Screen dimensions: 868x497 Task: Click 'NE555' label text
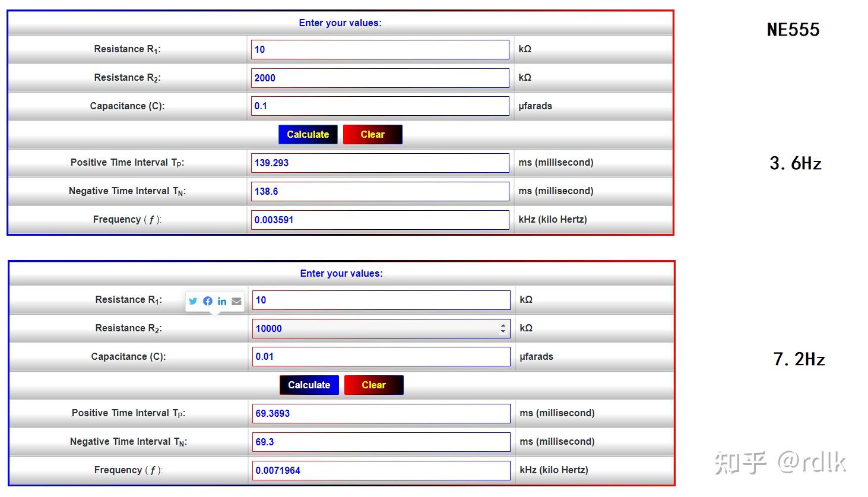pos(793,30)
